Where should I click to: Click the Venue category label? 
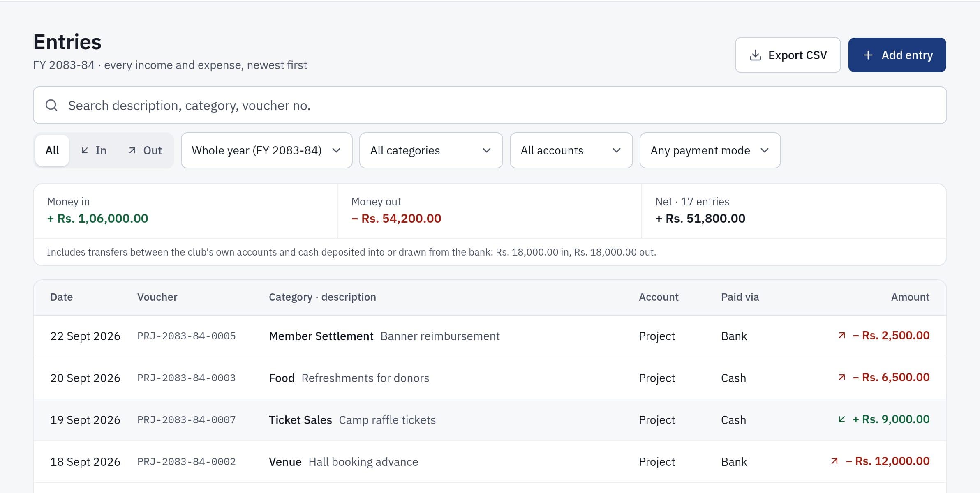click(x=285, y=462)
